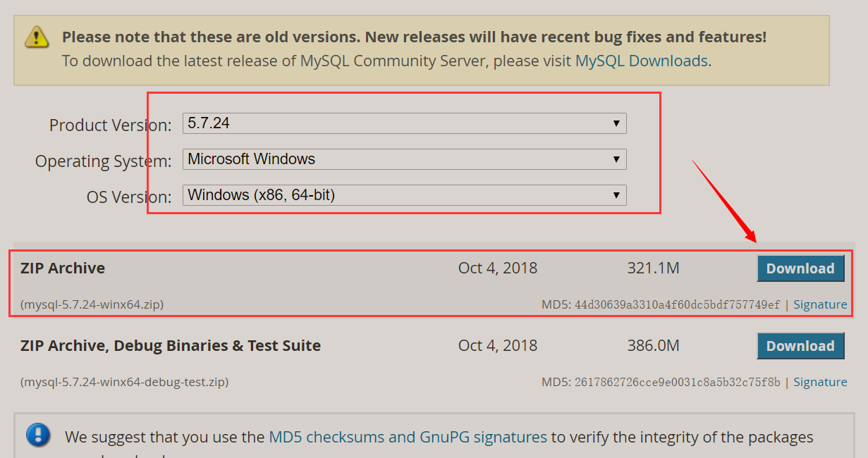Click the ZIP Archive, Debug Binaries & Test Suite title

click(171, 346)
